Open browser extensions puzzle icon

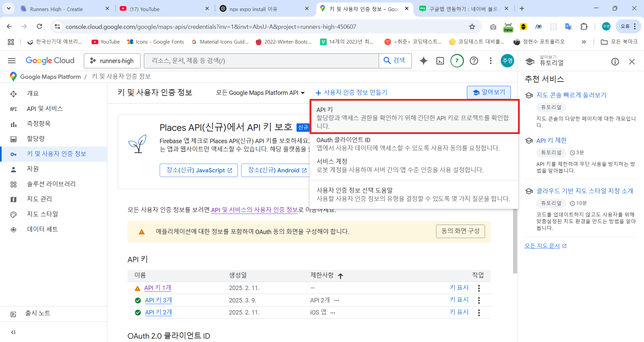pos(584,26)
